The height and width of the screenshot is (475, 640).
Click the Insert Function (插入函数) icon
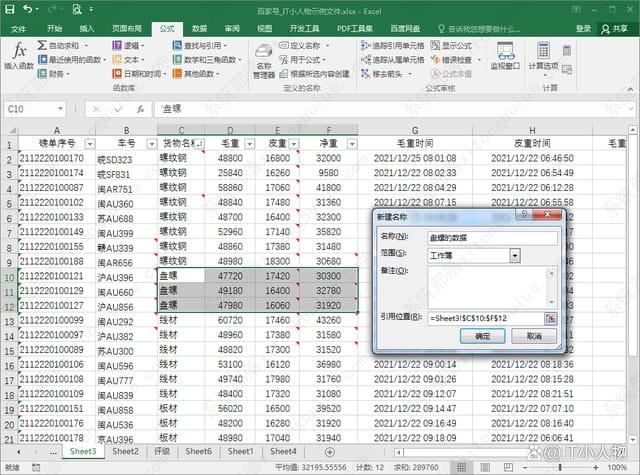click(18, 54)
